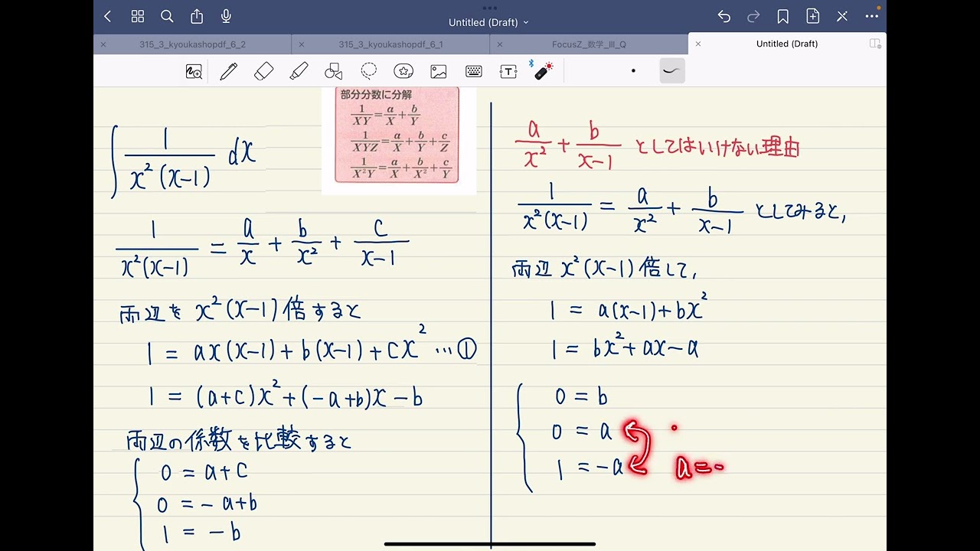Viewport: 980px width, 551px height.
Task: Select the Highlighter tool
Action: [x=299, y=71]
